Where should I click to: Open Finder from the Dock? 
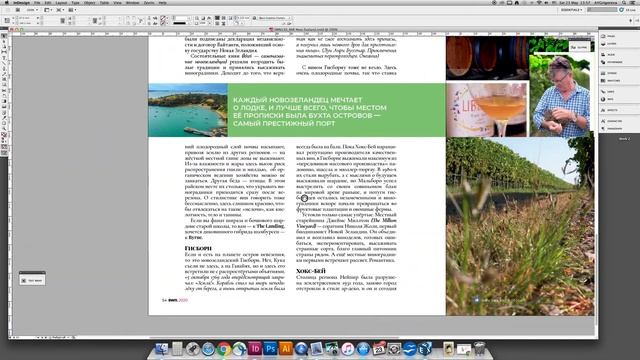[x=162, y=349]
